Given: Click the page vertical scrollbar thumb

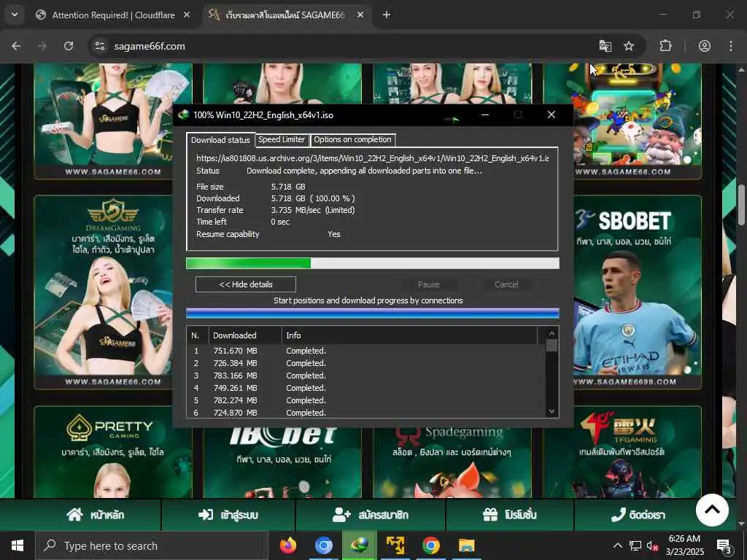Looking at the screenshot, I should tap(742, 205).
